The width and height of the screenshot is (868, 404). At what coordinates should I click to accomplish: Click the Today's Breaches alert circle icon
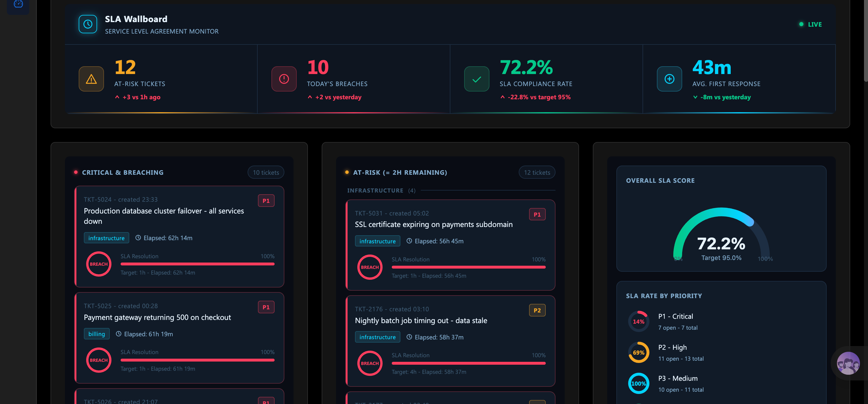pyautogui.click(x=284, y=79)
